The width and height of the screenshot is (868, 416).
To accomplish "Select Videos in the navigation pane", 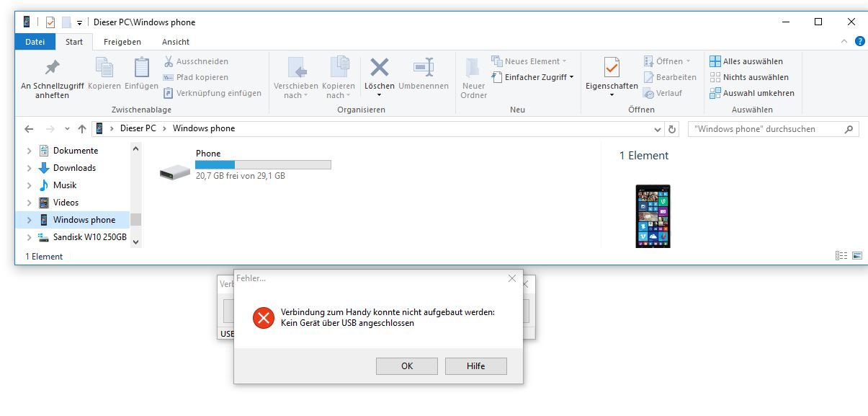I will (66, 203).
